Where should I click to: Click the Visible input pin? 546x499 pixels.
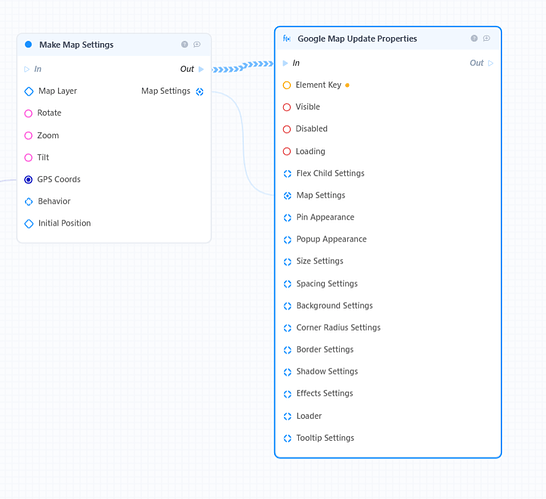[x=287, y=107]
